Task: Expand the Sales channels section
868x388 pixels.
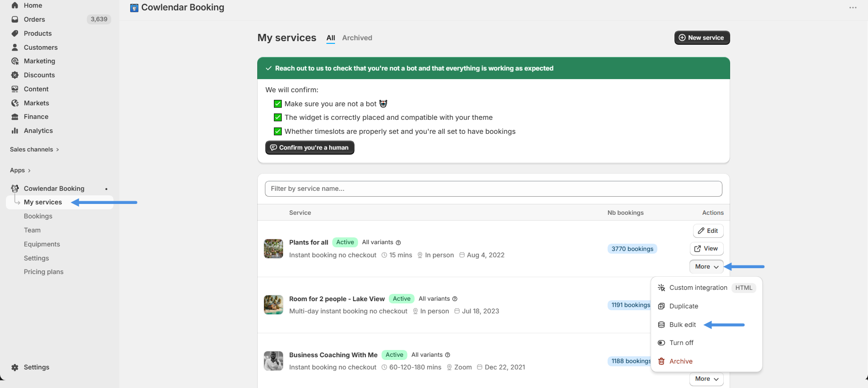Action: pyautogui.click(x=34, y=150)
